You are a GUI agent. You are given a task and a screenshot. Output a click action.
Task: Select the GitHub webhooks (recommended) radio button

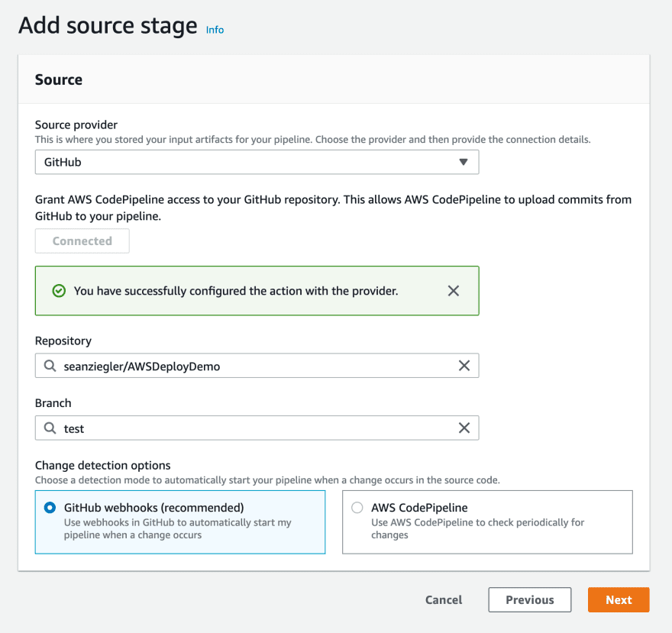click(50, 508)
